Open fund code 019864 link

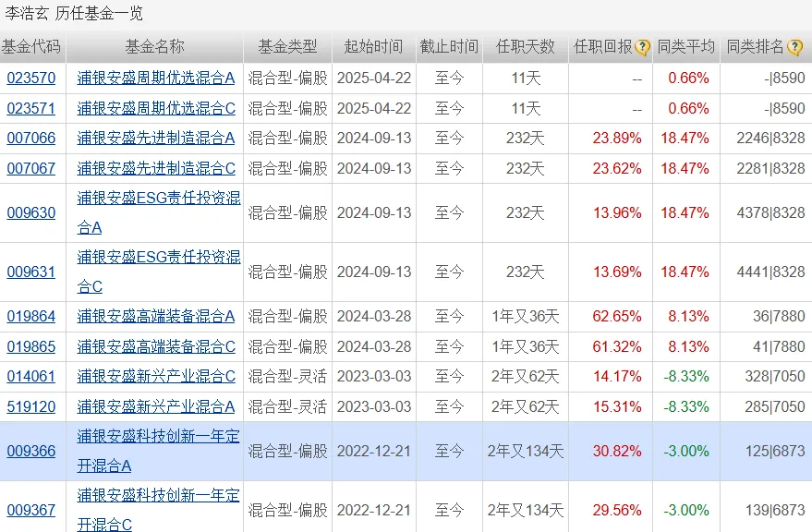coord(31,317)
